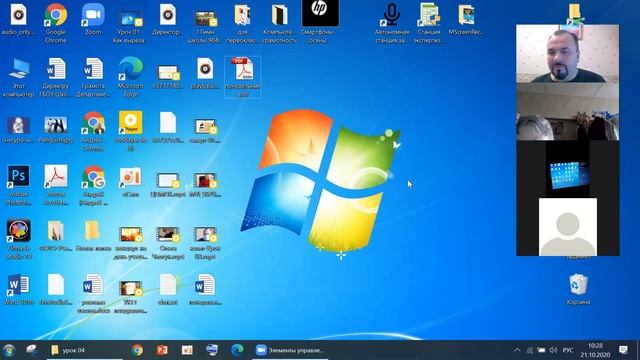Open the volume speaker tray icon
Viewport: 640px width, 360px height.
point(553,350)
